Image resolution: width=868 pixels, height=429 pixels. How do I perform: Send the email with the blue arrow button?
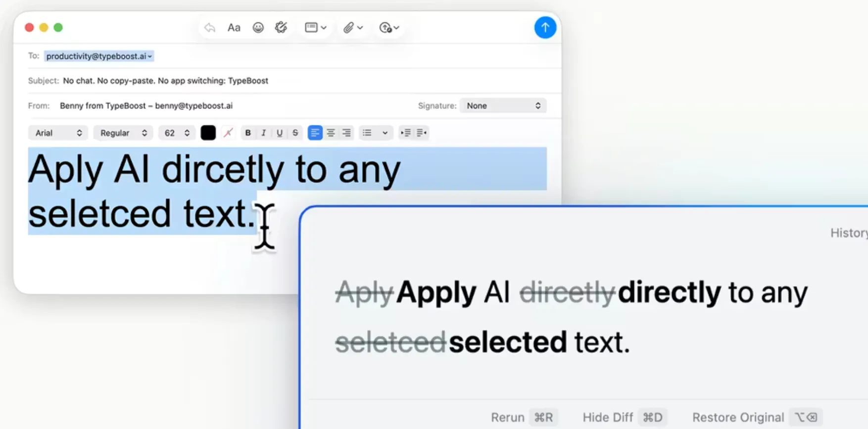[545, 27]
